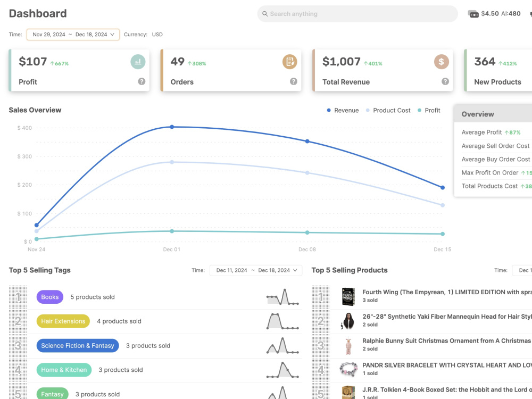Screen dimensions: 532x399
Task: Click the USD currency value
Action: (157, 35)
